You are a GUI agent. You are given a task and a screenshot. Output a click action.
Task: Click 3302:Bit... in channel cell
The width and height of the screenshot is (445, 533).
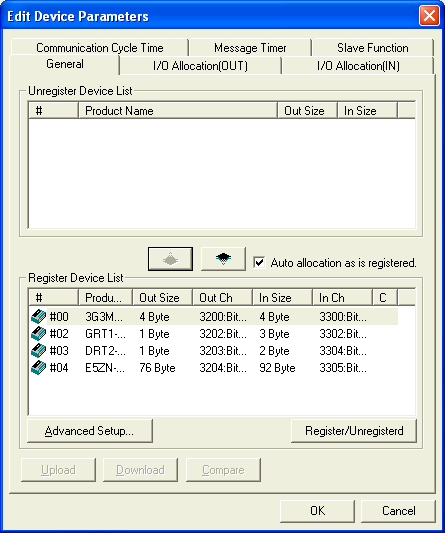[x=343, y=334]
